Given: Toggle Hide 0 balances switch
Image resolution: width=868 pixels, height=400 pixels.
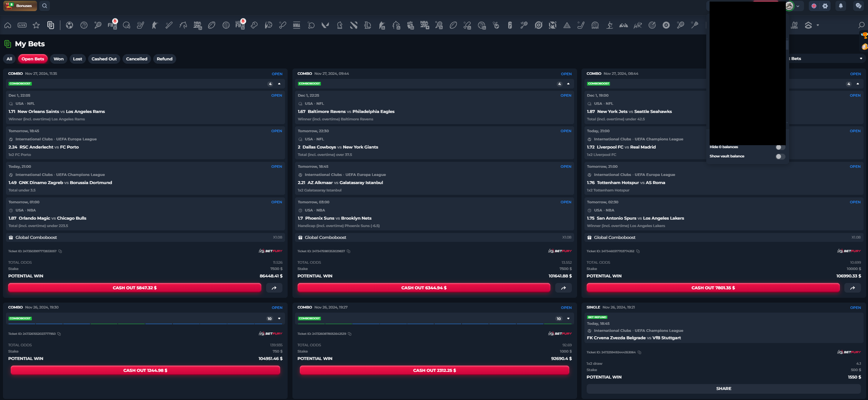Looking at the screenshot, I should coord(780,147).
